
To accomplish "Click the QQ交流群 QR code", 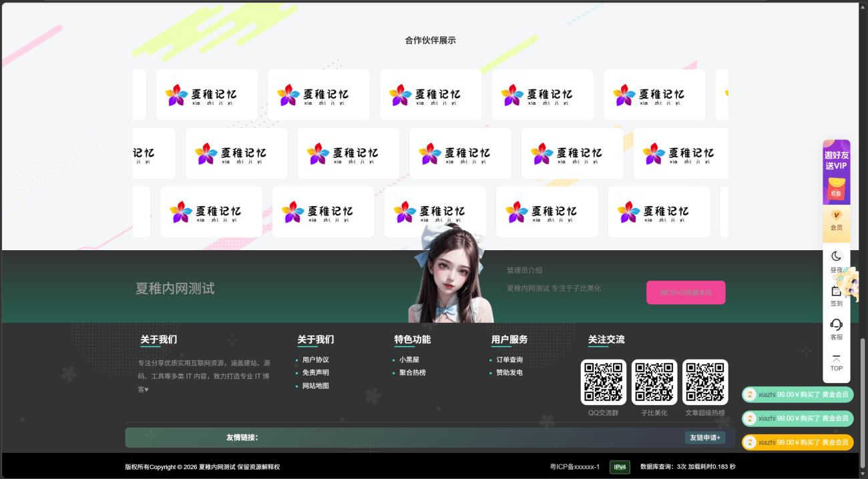I will tap(603, 382).
